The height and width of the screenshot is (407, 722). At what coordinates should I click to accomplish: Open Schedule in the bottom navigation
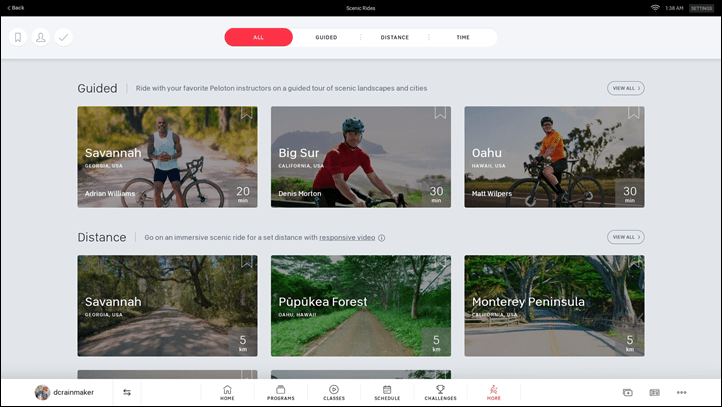pos(387,393)
